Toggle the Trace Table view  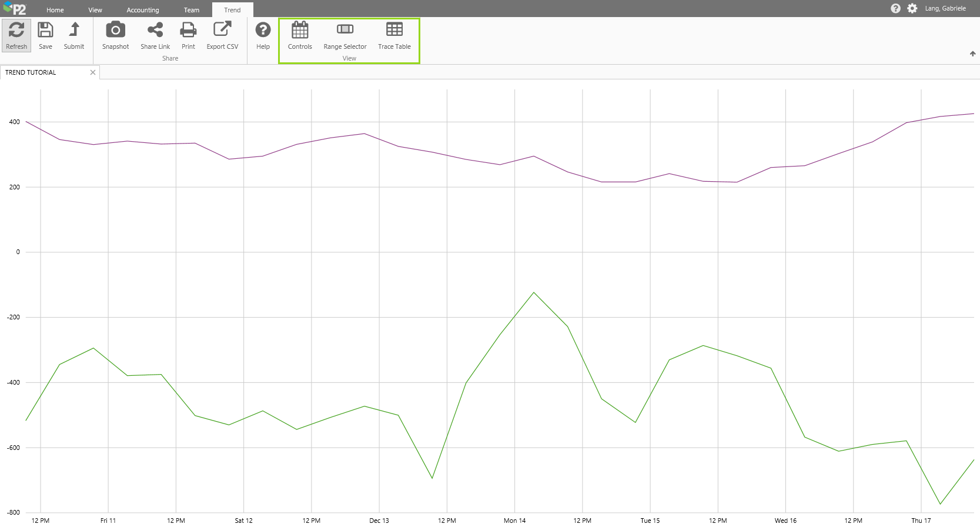coord(394,30)
